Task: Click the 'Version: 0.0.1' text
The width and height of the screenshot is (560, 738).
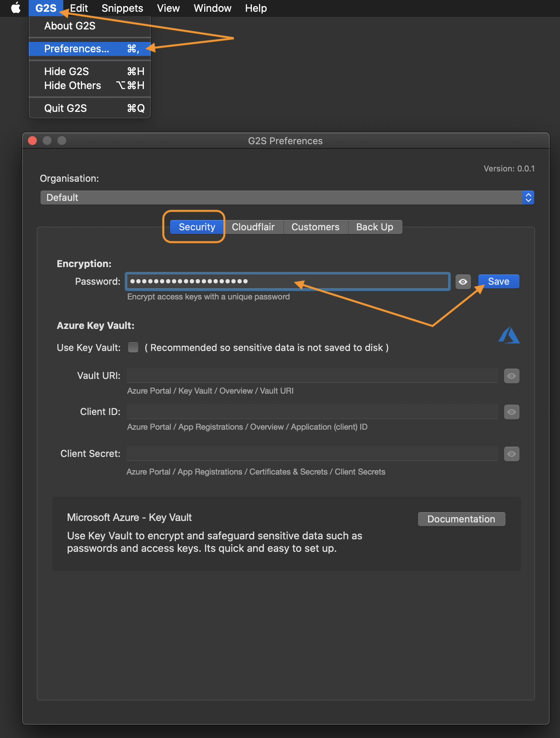Action: [509, 169]
